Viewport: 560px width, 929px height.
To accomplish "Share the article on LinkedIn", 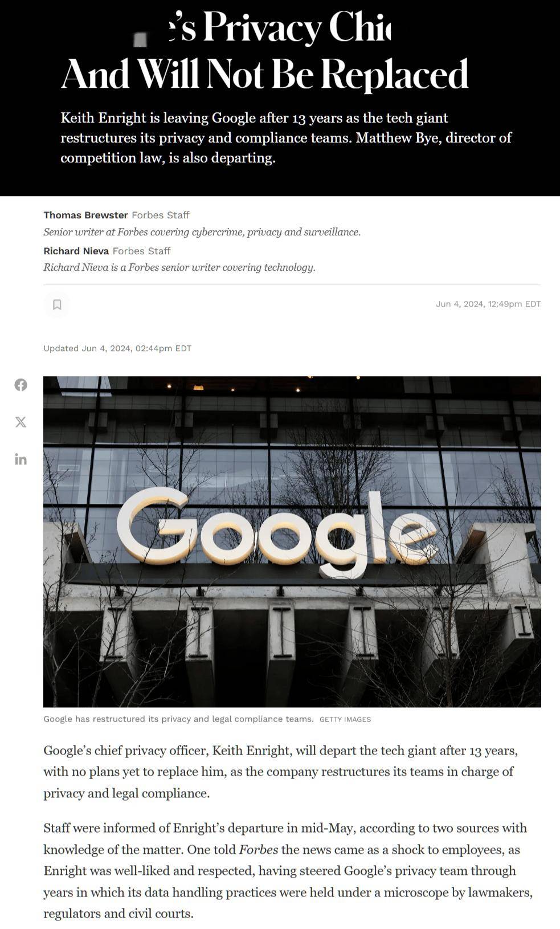I will tap(21, 459).
